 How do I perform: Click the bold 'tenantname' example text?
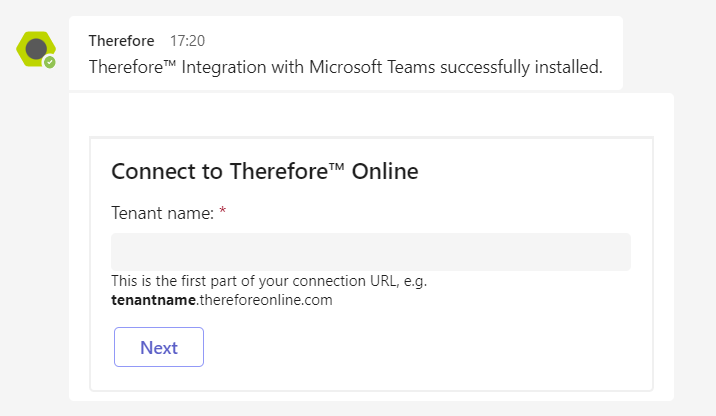pyautogui.click(x=153, y=299)
